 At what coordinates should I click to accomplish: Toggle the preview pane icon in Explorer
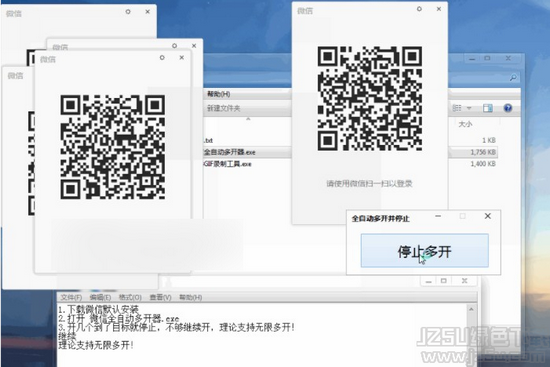(x=488, y=108)
